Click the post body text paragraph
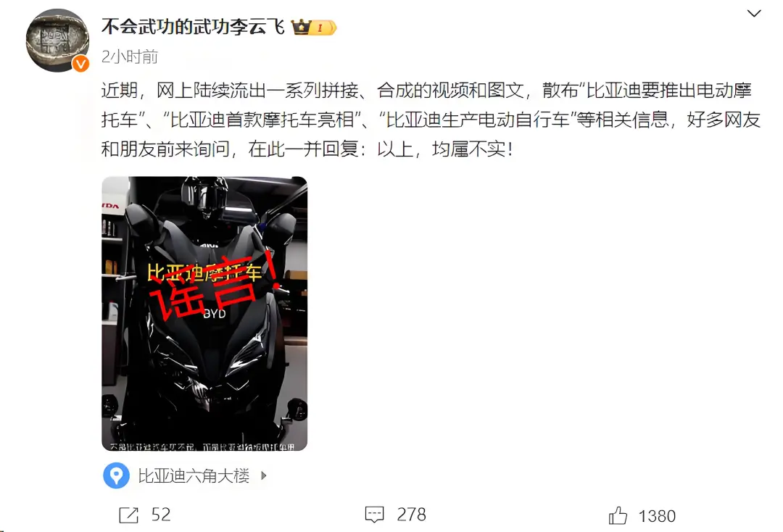 (431, 120)
